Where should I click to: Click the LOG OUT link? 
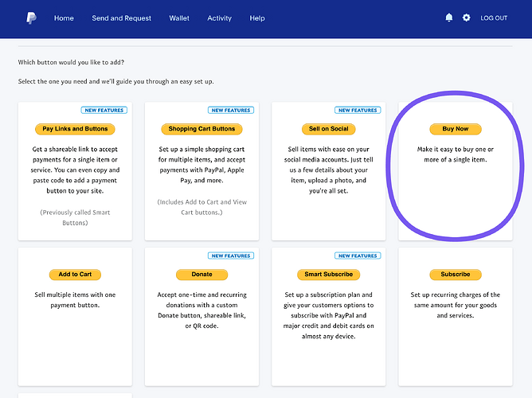point(494,18)
